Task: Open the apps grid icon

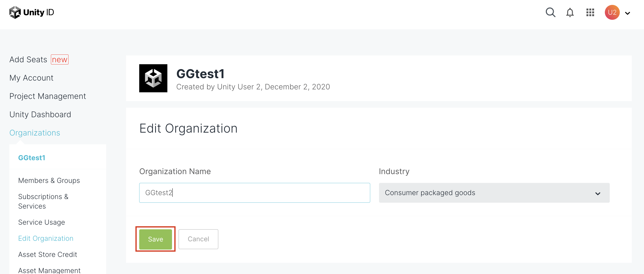Action: click(x=590, y=12)
